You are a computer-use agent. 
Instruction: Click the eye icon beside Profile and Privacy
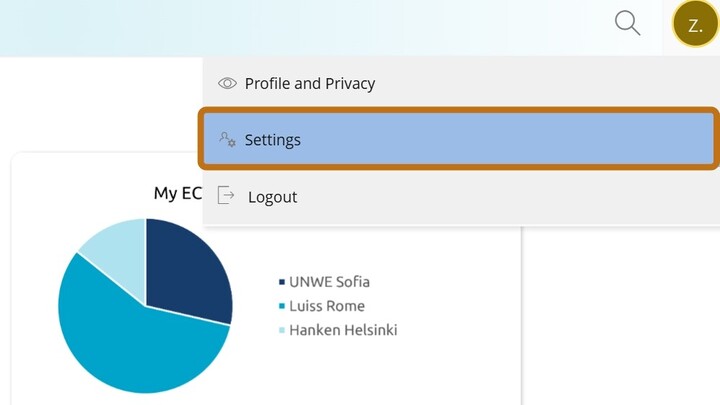pos(227,84)
